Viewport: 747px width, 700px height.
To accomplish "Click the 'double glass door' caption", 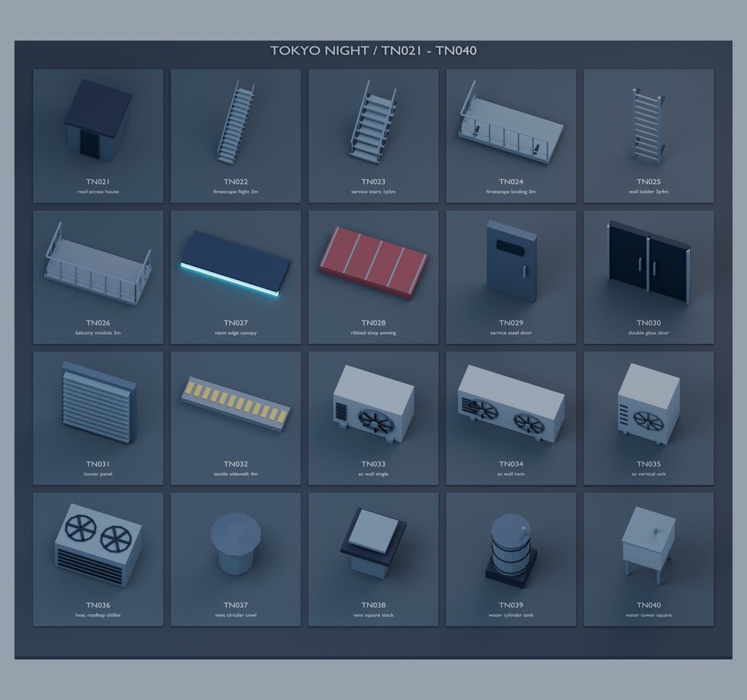I will tap(649, 332).
